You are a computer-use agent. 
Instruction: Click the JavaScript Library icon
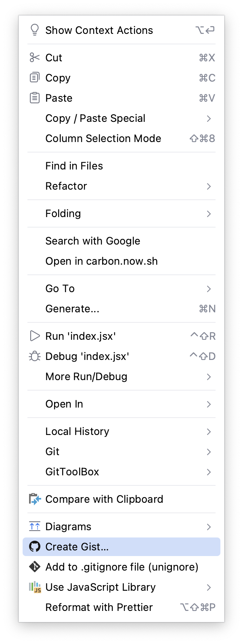pyautogui.click(x=35, y=587)
